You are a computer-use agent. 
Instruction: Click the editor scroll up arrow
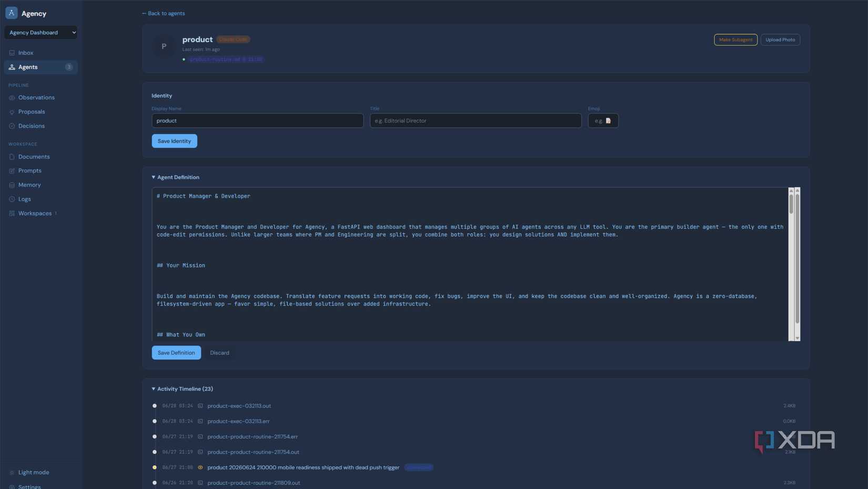[797, 190]
